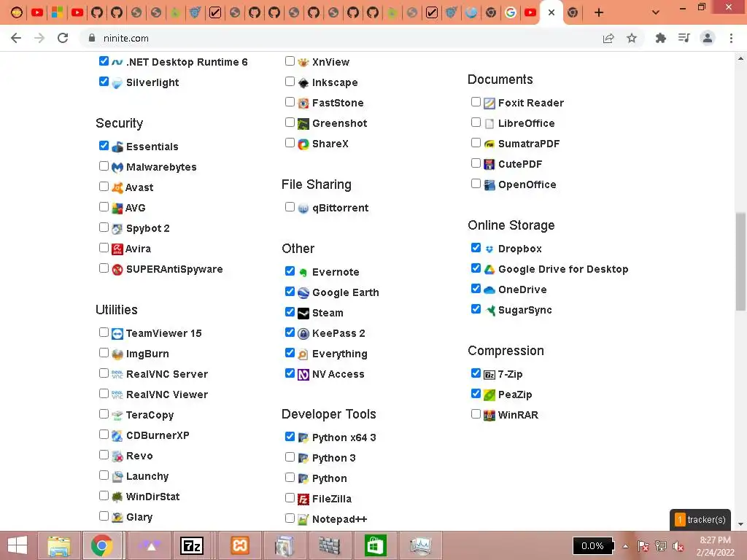Screen dimensions: 747x560
Task: Click the page vertical scrollbar thumb
Action: 740,262
